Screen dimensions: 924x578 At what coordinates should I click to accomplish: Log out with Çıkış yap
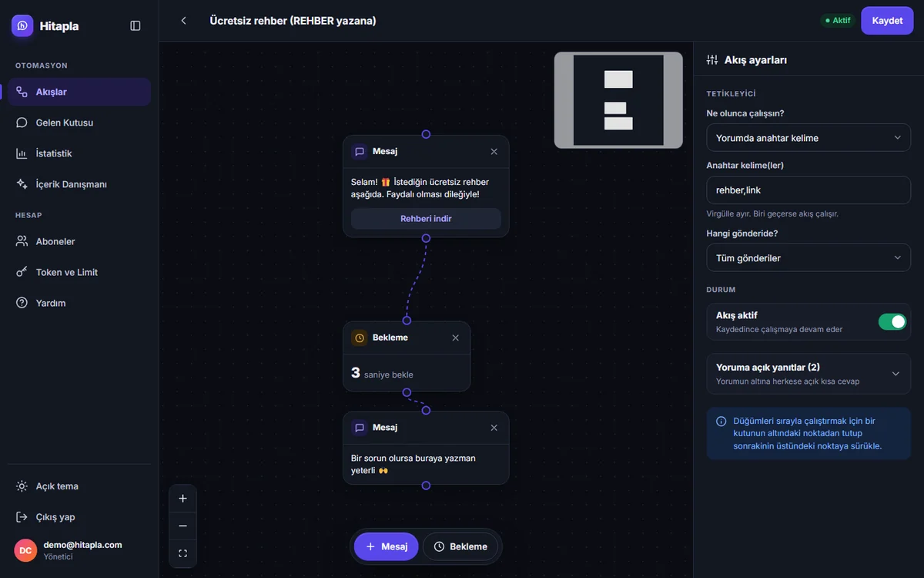click(x=79, y=517)
